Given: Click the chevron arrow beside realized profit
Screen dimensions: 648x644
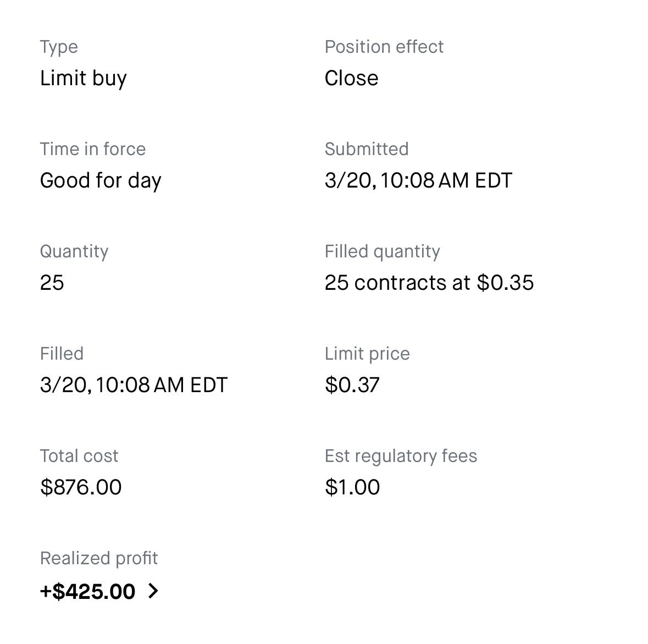Looking at the screenshot, I should (x=153, y=591).
